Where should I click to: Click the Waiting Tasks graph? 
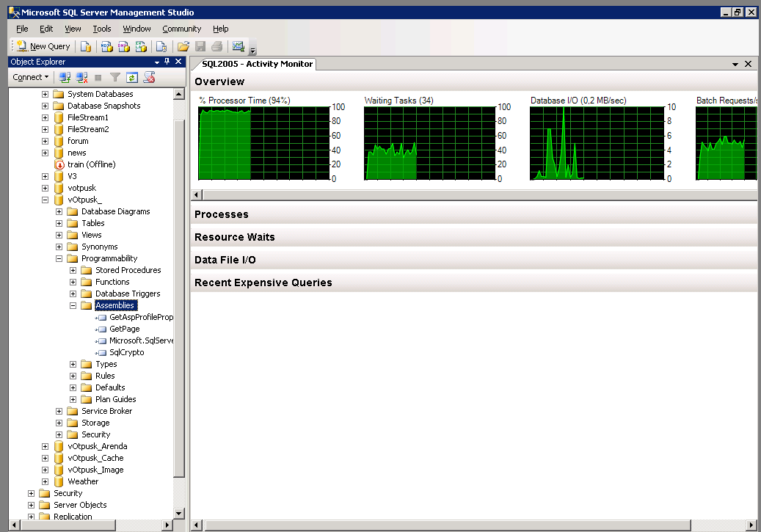click(x=429, y=143)
